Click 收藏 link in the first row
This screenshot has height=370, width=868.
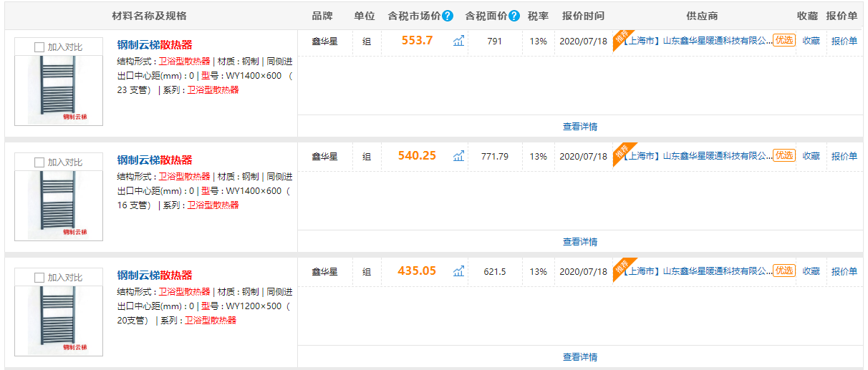click(x=811, y=41)
